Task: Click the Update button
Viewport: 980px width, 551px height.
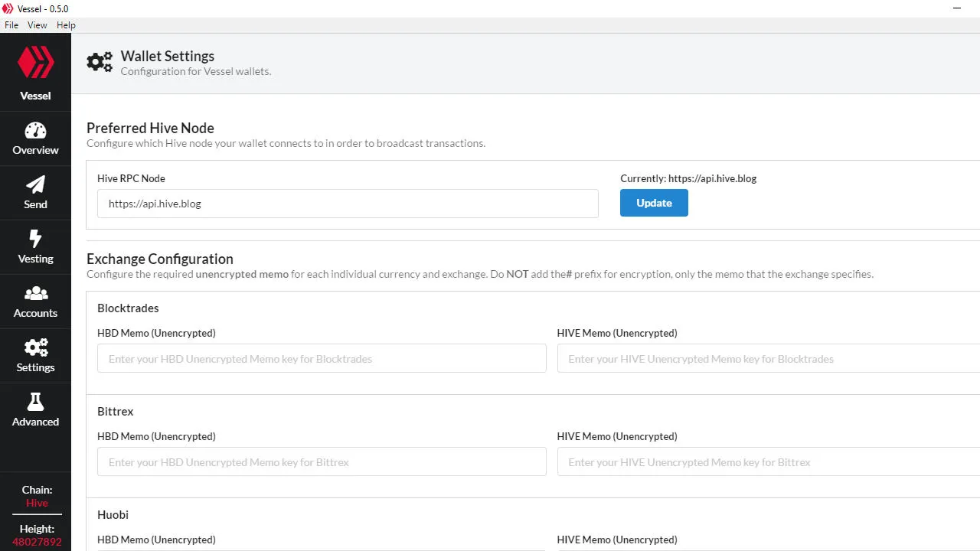Action: (654, 203)
